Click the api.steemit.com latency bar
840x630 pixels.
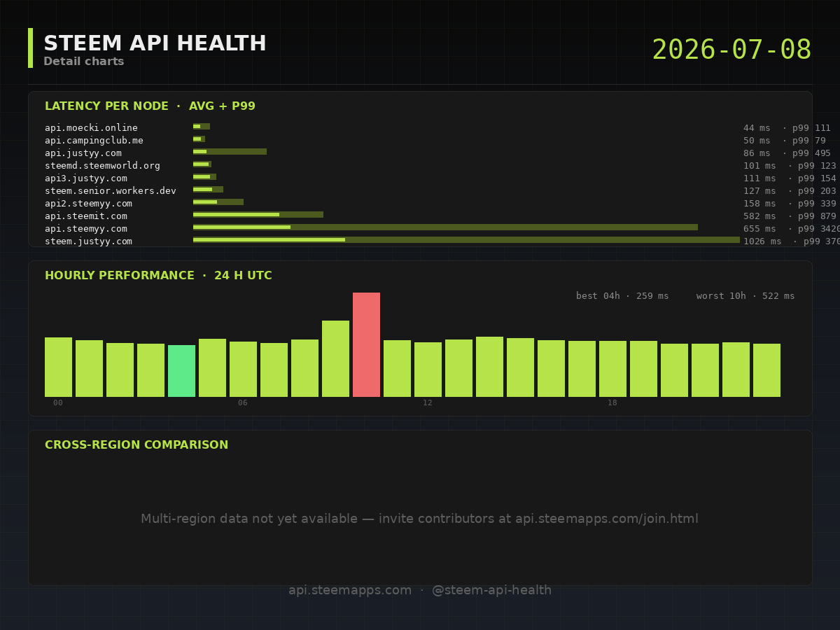(258, 214)
